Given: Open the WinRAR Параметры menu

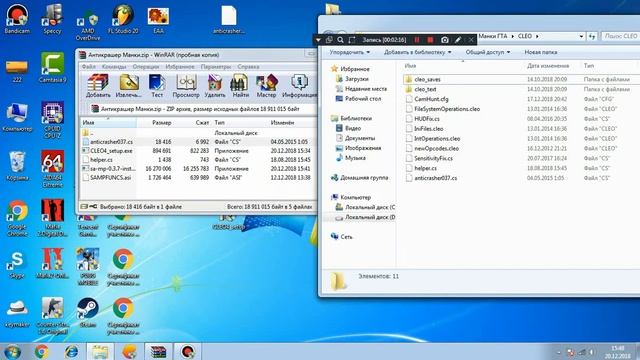Looking at the screenshot, I should (x=216, y=67).
